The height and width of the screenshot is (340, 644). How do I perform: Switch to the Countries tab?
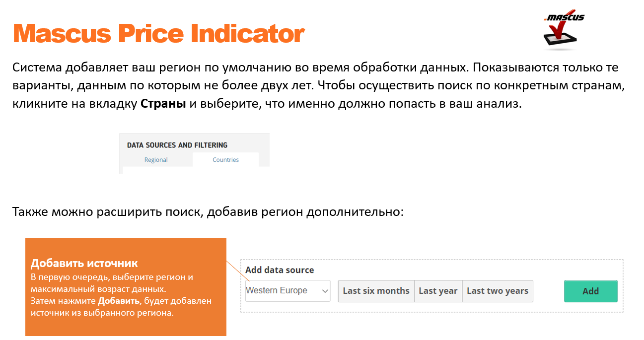(x=225, y=160)
